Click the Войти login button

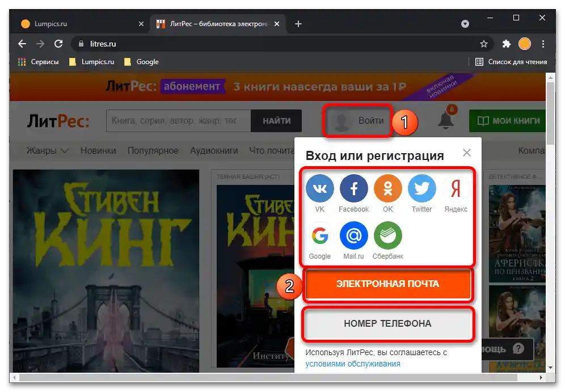[358, 121]
